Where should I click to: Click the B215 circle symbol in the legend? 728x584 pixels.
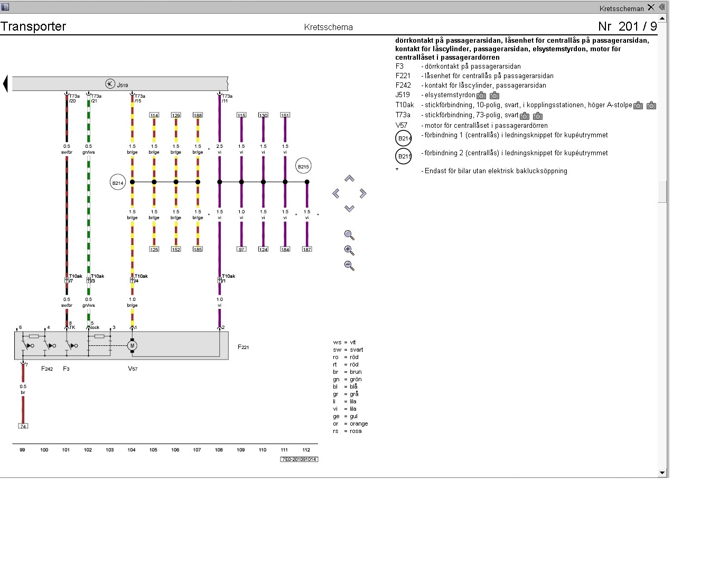(404, 156)
